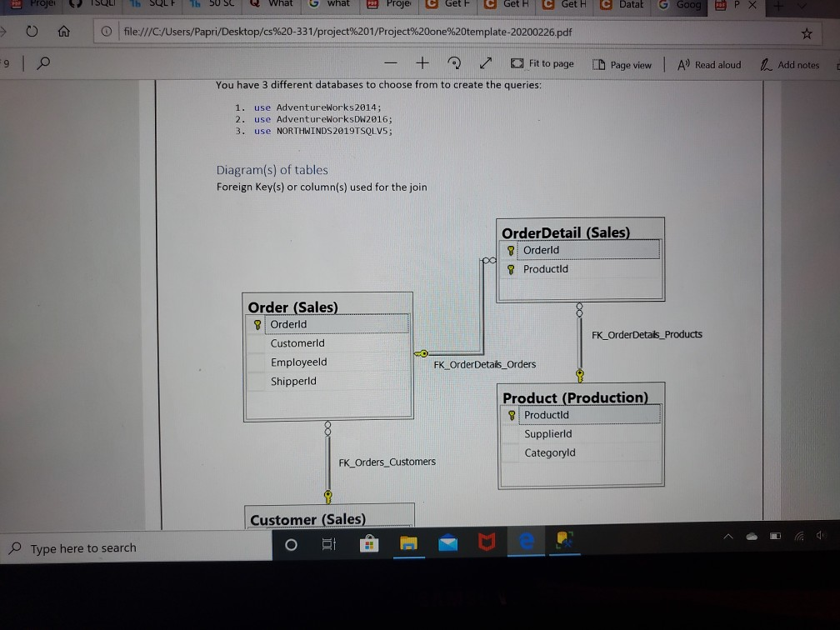This screenshot has width=840, height=630.
Task: Click the page number field showing 9
Action: (7, 63)
